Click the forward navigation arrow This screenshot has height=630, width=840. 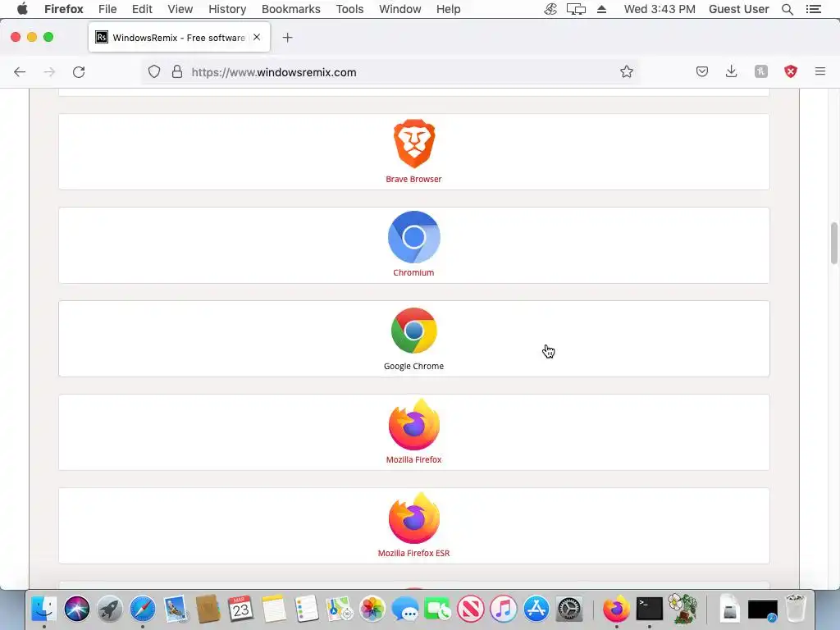(x=49, y=72)
